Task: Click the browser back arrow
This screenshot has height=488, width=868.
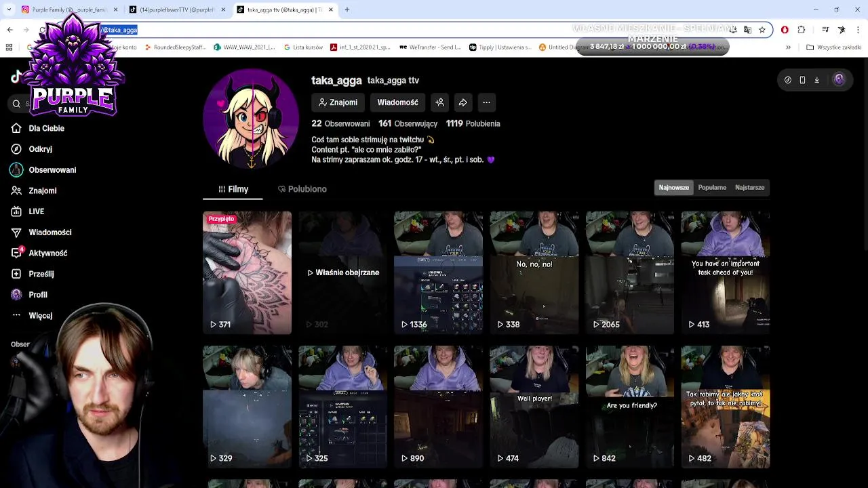Action: click(x=9, y=30)
